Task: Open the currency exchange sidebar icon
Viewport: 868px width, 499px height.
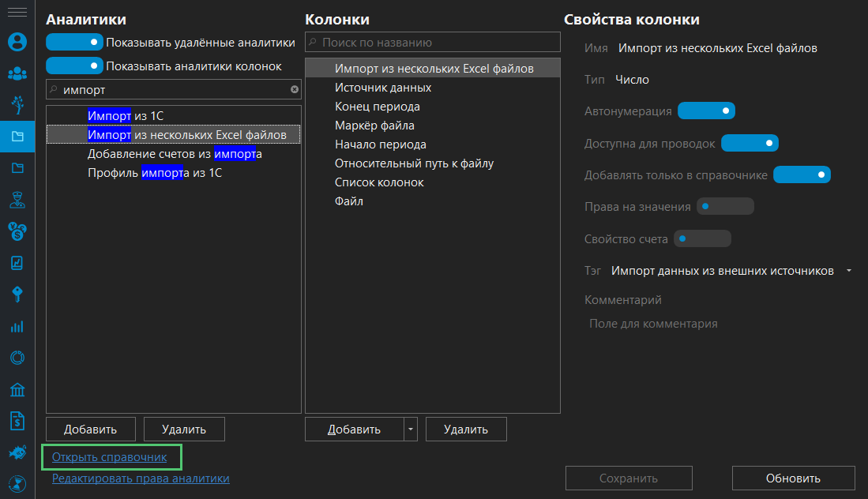Action: point(17,231)
